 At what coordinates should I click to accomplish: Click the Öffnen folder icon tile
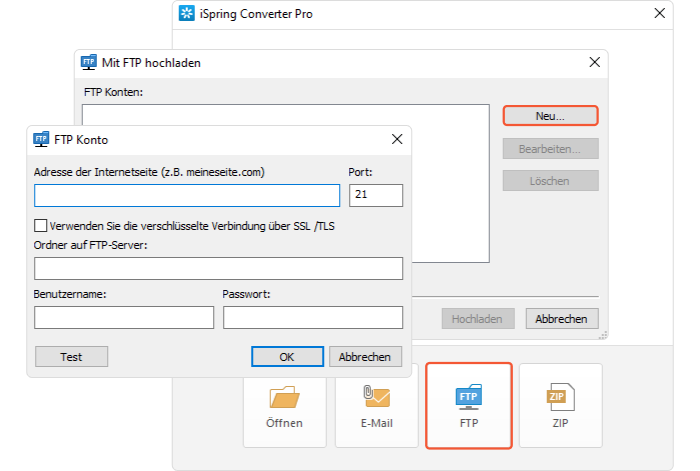(x=284, y=405)
